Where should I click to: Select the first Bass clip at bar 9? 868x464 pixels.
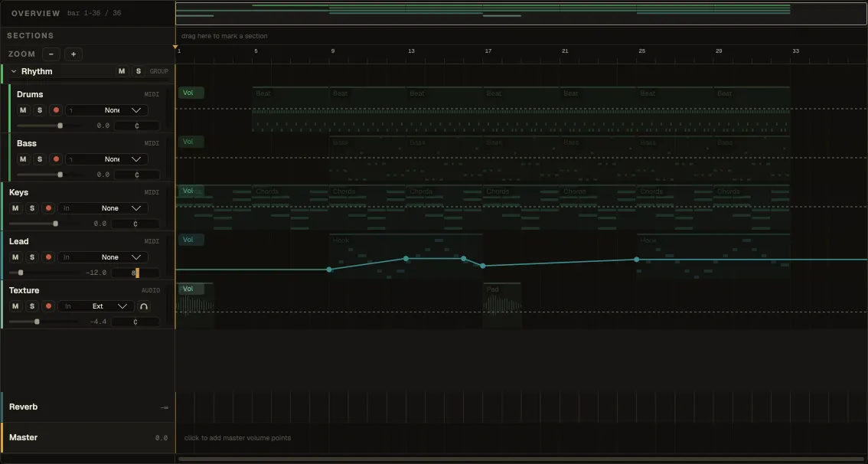367,159
